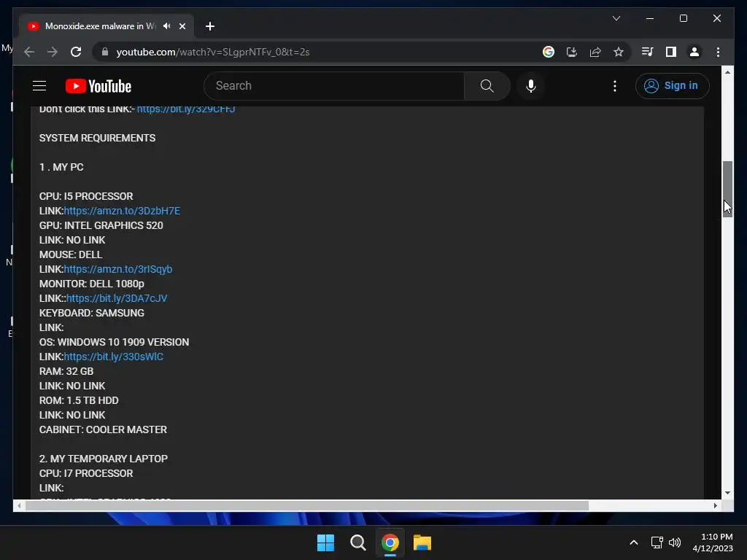Go back with the browser back arrow

(x=29, y=52)
